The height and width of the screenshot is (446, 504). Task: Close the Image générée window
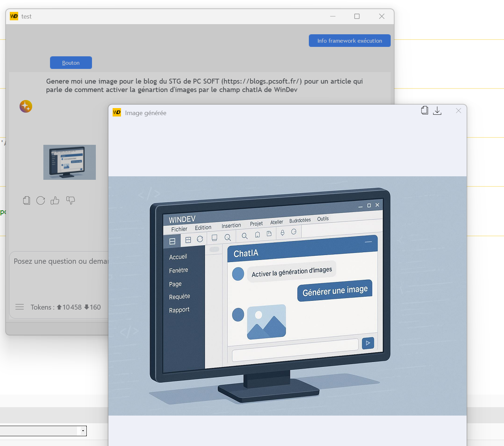[459, 111]
